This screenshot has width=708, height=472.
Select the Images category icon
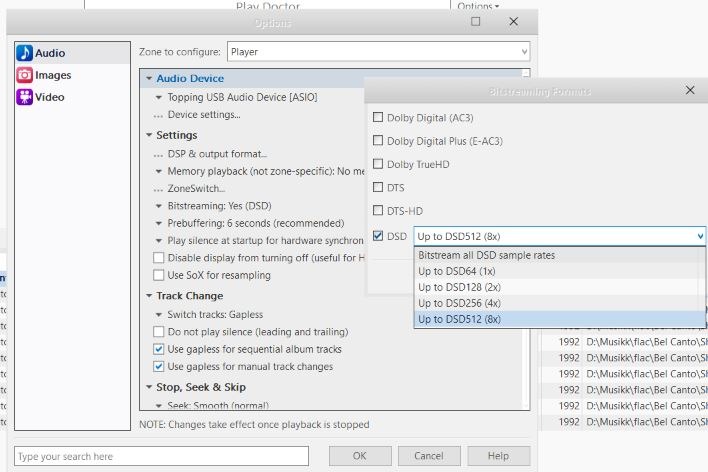point(25,75)
